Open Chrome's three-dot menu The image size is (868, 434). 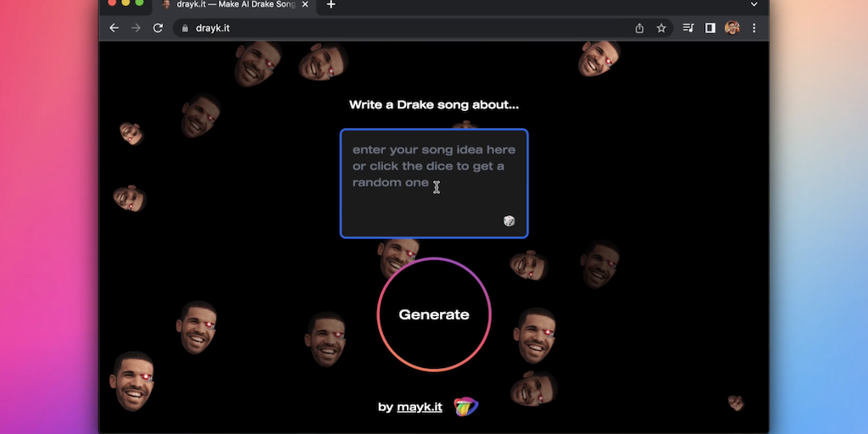(x=754, y=28)
